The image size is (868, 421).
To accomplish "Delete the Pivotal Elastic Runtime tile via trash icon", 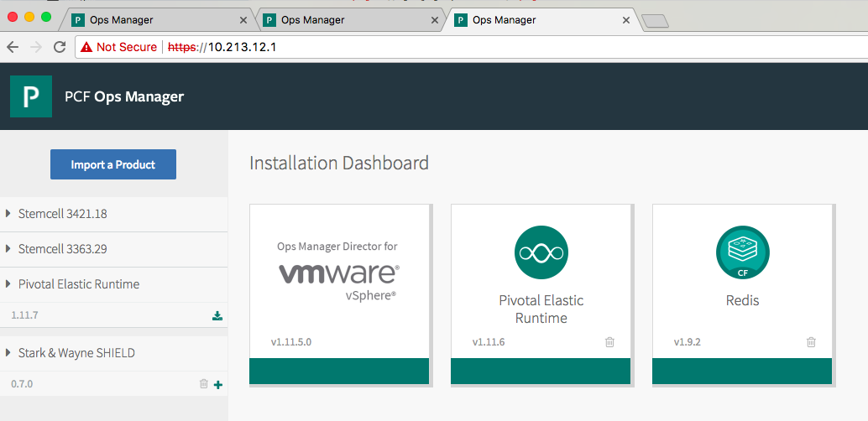I will click(609, 342).
